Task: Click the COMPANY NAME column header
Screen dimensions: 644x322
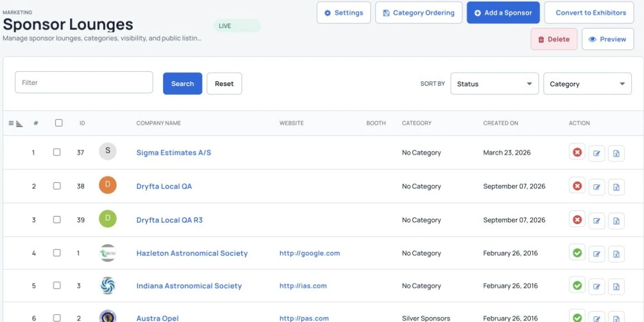Action: click(x=159, y=123)
